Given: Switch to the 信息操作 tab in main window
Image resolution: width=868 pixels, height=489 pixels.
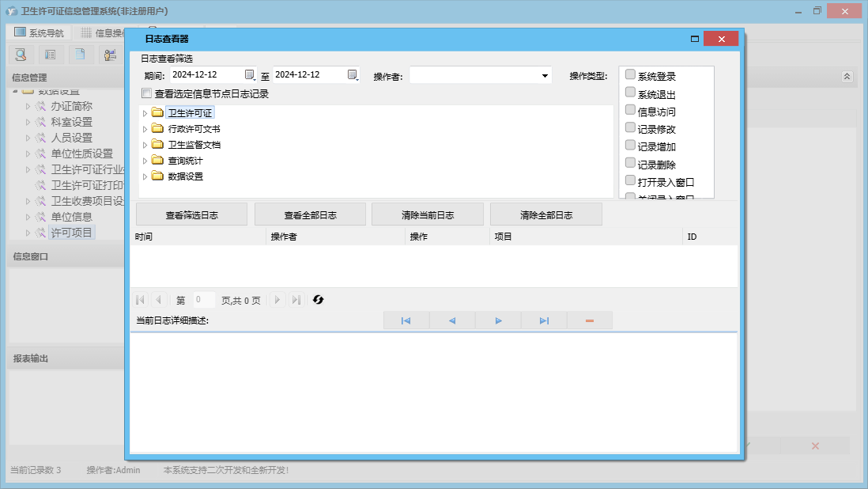Looking at the screenshot, I should (103, 32).
